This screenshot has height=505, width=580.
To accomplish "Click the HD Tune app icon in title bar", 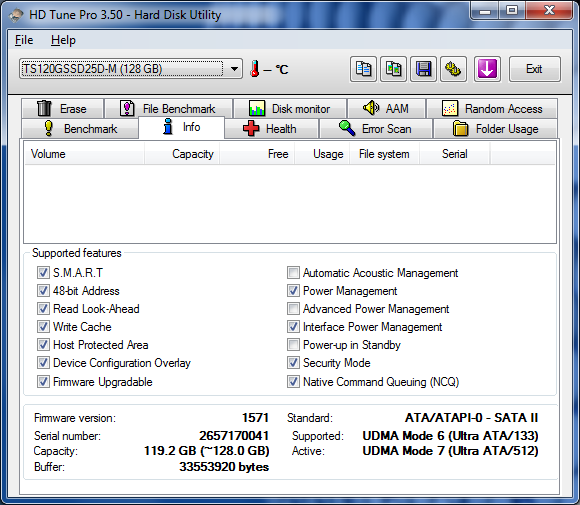I will (x=16, y=15).
